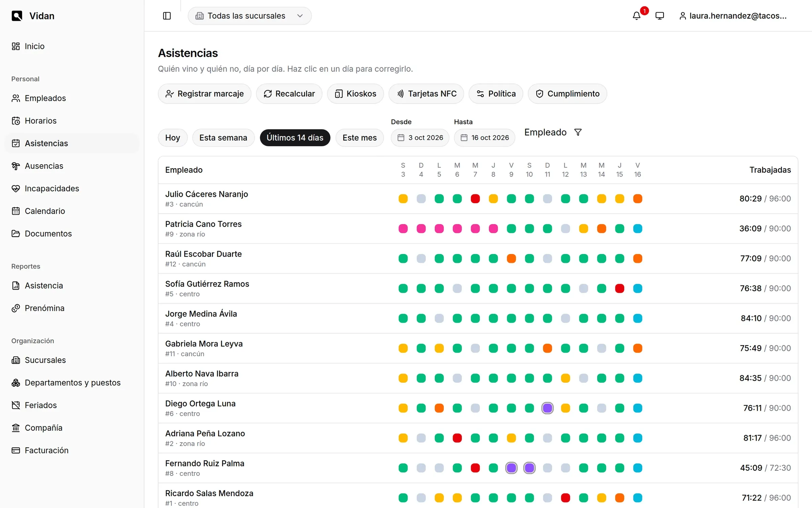Open Kioskos
Viewport: 812px width, 508px height.
[355, 94]
